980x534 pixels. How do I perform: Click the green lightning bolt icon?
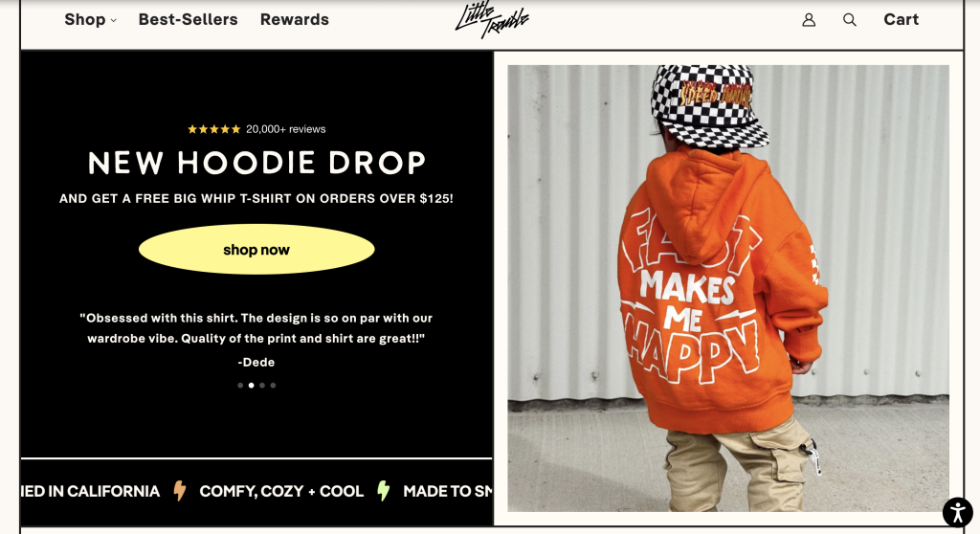pyautogui.click(x=383, y=491)
